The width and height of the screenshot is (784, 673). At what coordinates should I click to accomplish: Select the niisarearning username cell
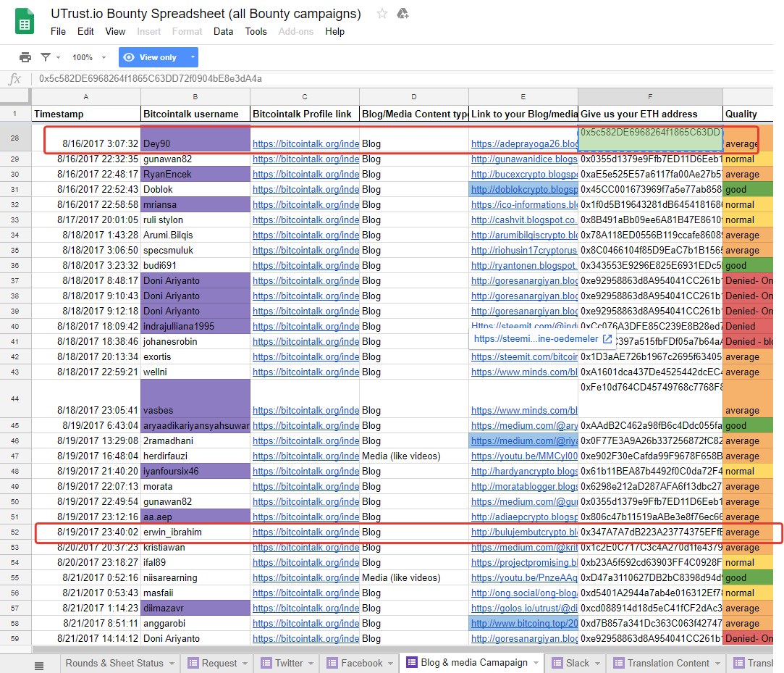[195, 578]
